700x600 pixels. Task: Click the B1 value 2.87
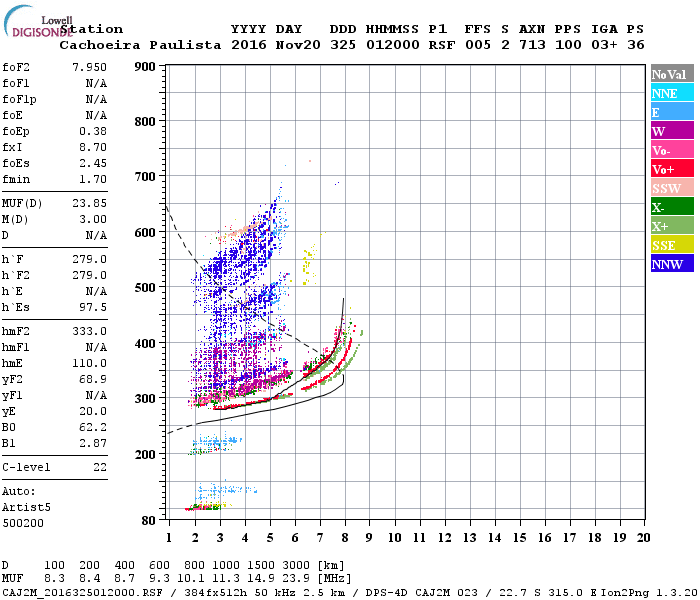93,444
